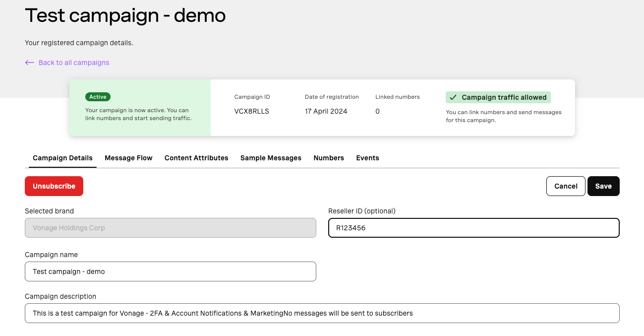
Task: Click the Campaign traffic allowed badge
Action: point(498,97)
